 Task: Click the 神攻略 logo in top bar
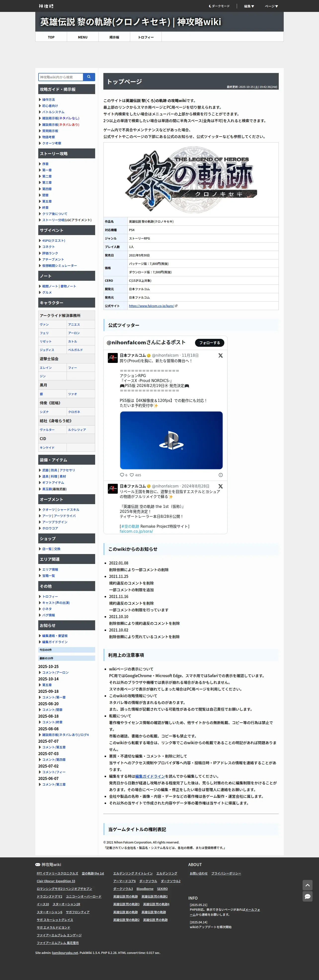tap(46, 6)
